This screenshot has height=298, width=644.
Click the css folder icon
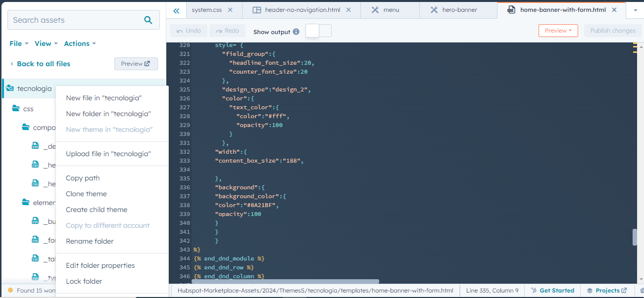tap(16, 108)
